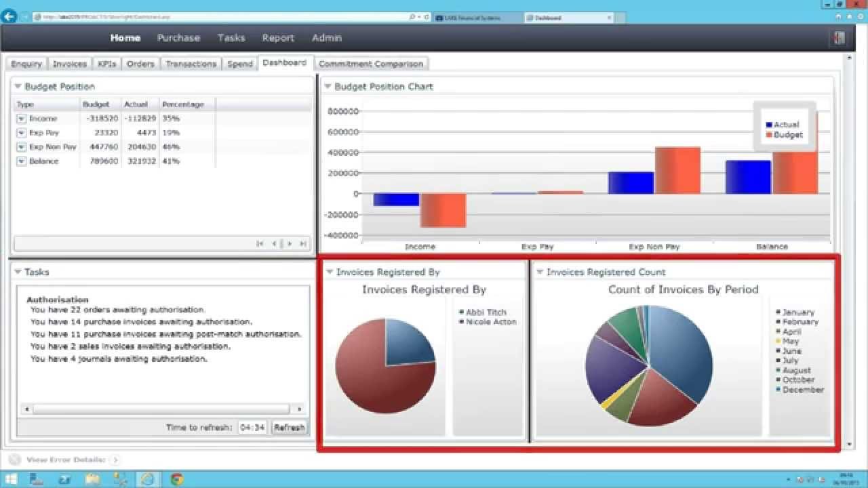Expand the Exp Non Pay row dropdown

point(21,147)
